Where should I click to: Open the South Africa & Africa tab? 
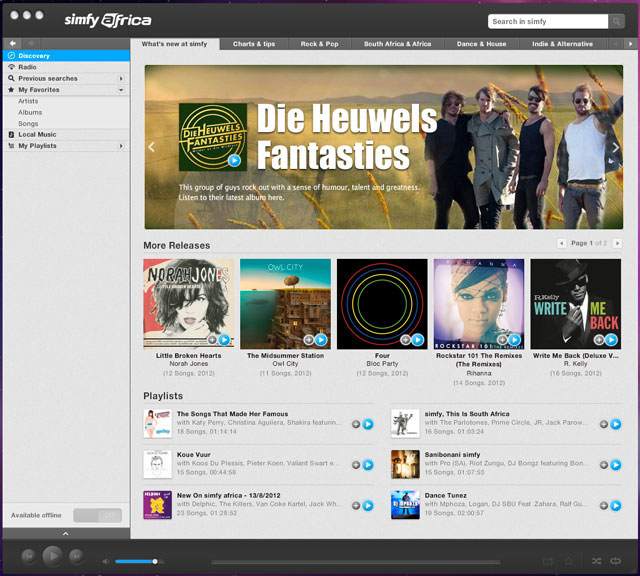(x=397, y=44)
